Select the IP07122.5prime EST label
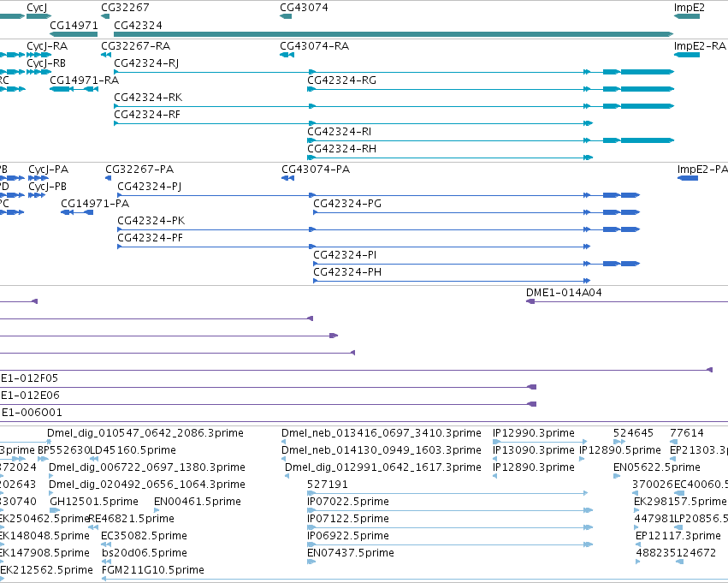Screen dimensions: 728x583 pos(348,519)
